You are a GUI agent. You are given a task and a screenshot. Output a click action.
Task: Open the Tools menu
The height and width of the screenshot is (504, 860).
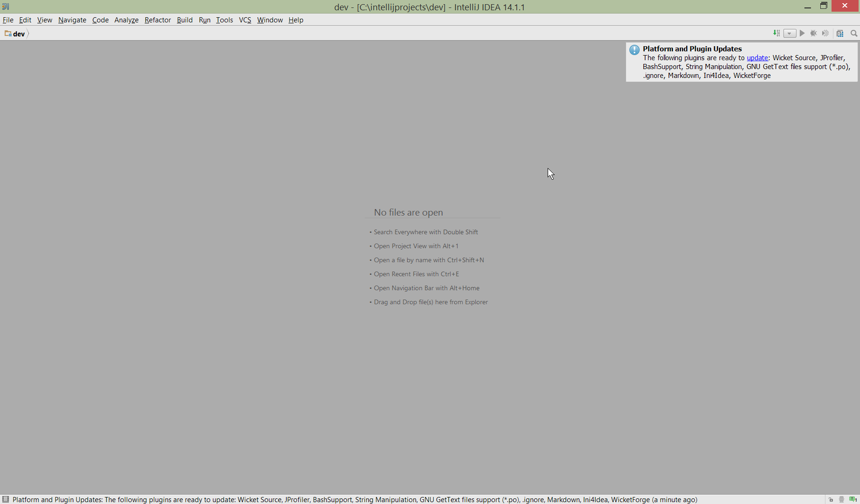(224, 20)
